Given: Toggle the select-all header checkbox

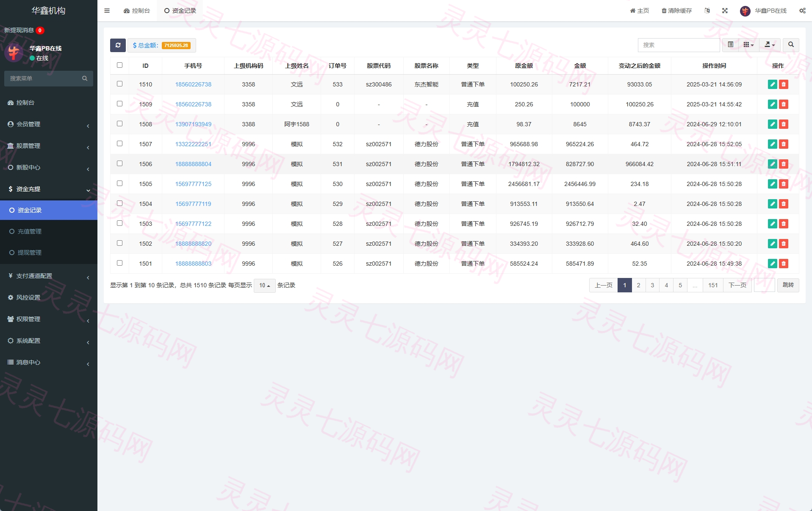Looking at the screenshot, I should [x=119, y=65].
